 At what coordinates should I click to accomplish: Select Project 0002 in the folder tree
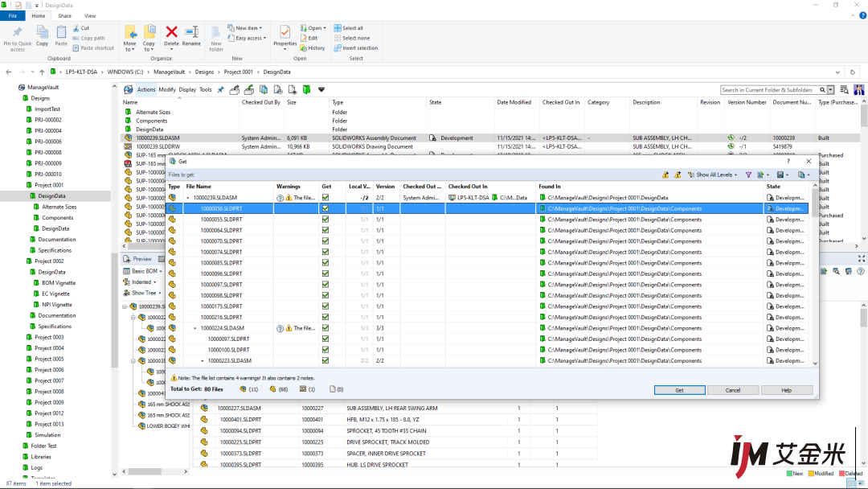49,261
